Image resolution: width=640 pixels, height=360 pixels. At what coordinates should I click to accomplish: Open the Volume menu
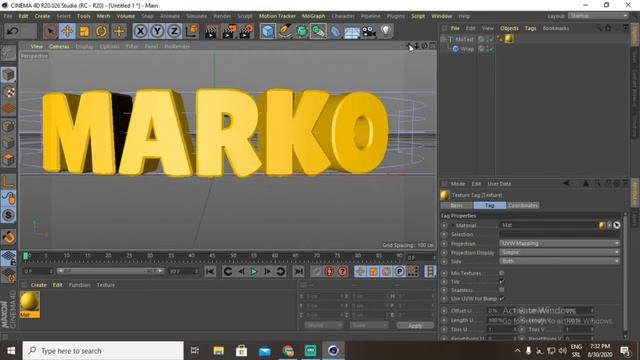point(126,16)
